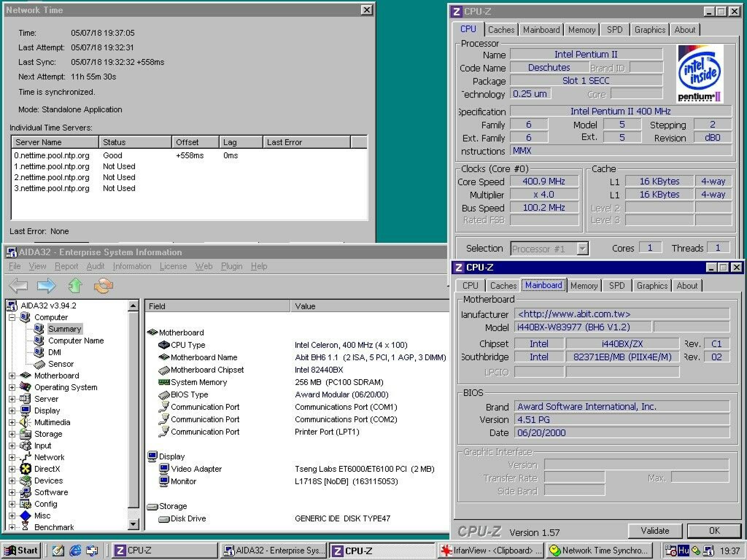Click the Value column header in AIDA32
Screen dimensions: 747x560
(x=370, y=306)
